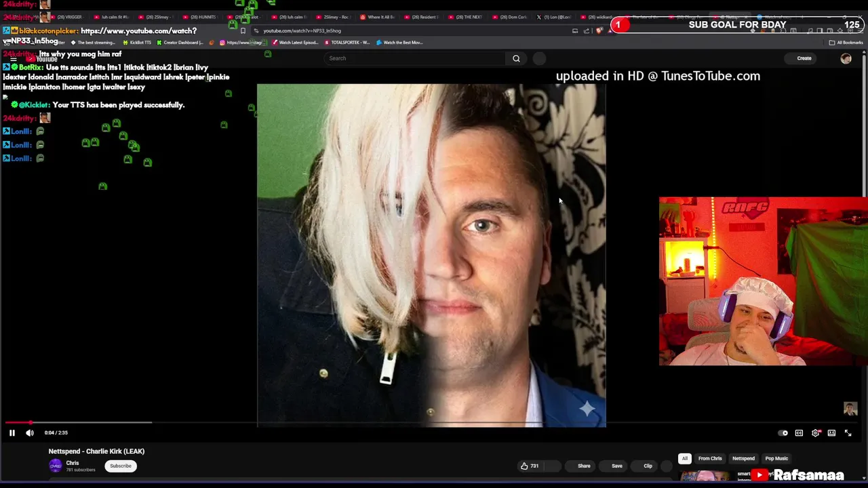Toggle the autoplay switch in player controls
The width and height of the screenshot is (868, 488).
[x=783, y=433]
